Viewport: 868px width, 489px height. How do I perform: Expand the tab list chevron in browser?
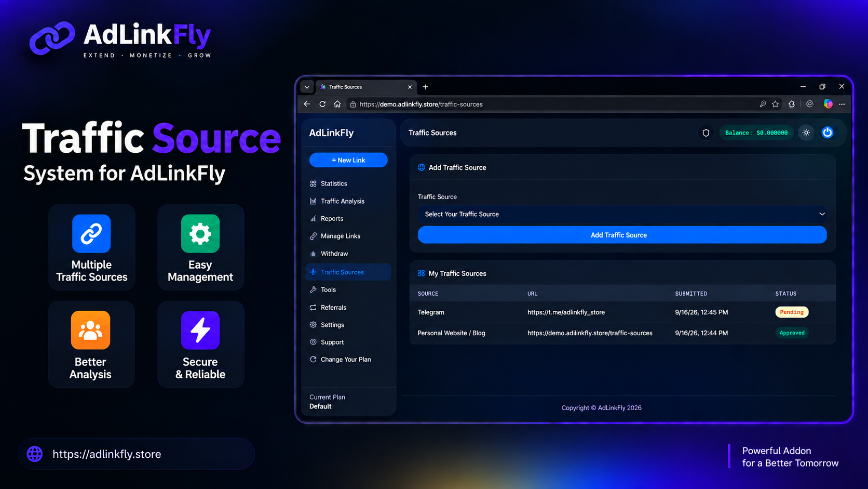click(x=307, y=87)
